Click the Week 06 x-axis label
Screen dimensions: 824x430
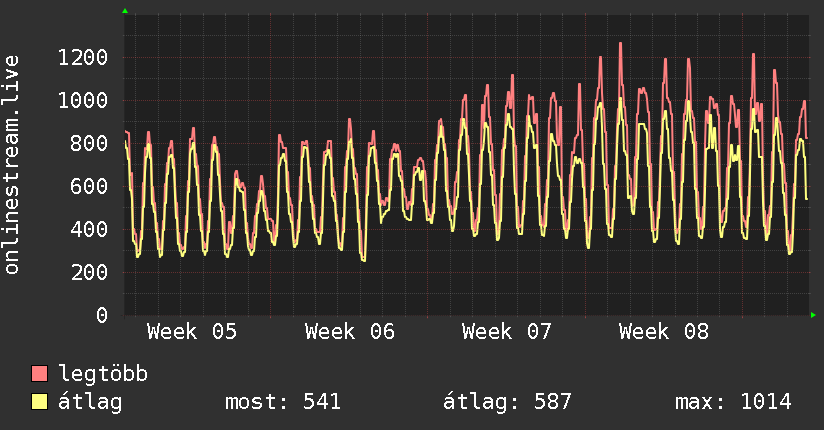pyautogui.click(x=349, y=332)
